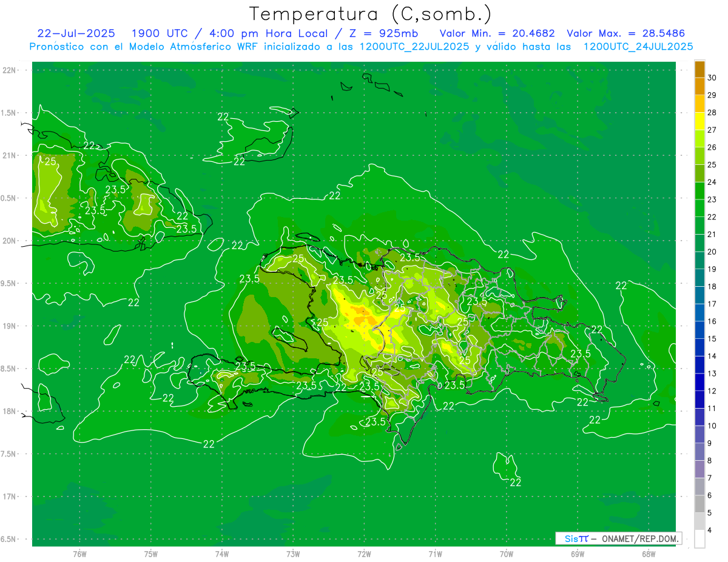Click the colorbar label '18'
Viewport: 728px width, 562px height.
pyautogui.click(x=712, y=286)
